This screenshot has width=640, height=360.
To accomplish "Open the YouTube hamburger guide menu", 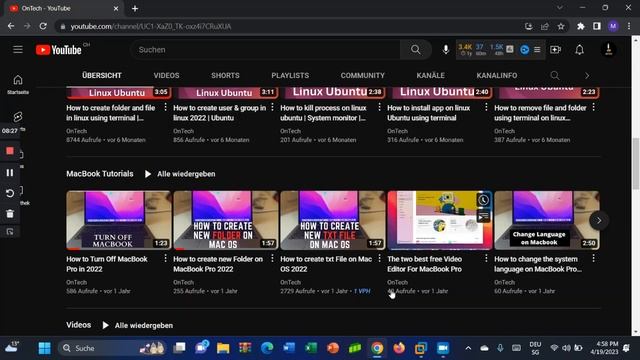I will (18, 50).
